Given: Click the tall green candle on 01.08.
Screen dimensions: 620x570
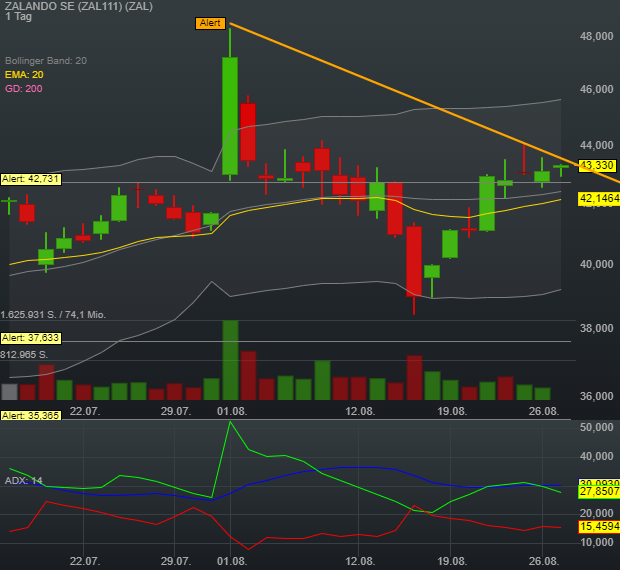Looking at the screenshot, I should (230, 116).
